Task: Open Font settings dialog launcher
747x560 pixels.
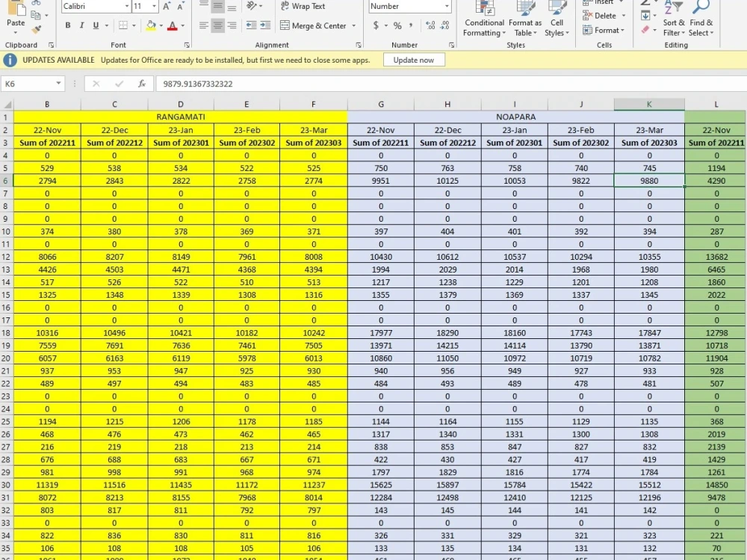Action: [187, 46]
